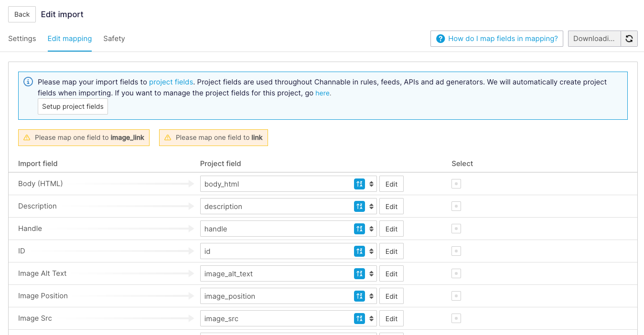644x335 pixels.
Task: Click the sort icon in description field
Action: point(359,206)
